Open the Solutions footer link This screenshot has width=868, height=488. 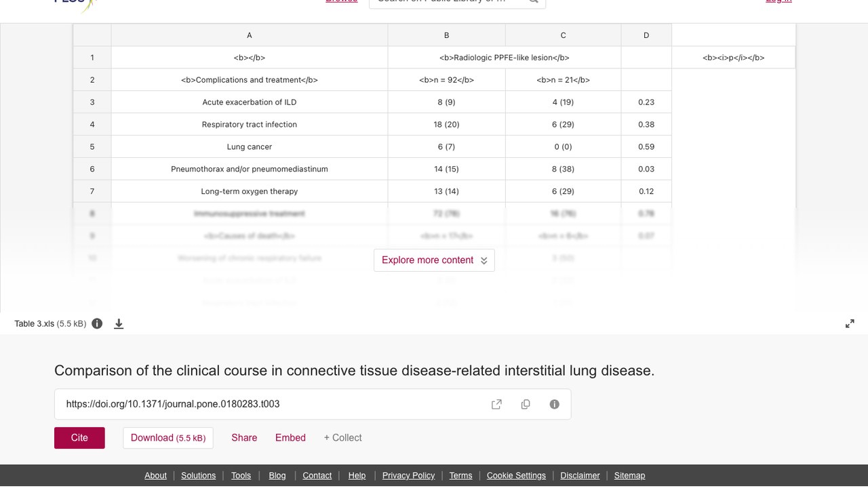point(198,476)
